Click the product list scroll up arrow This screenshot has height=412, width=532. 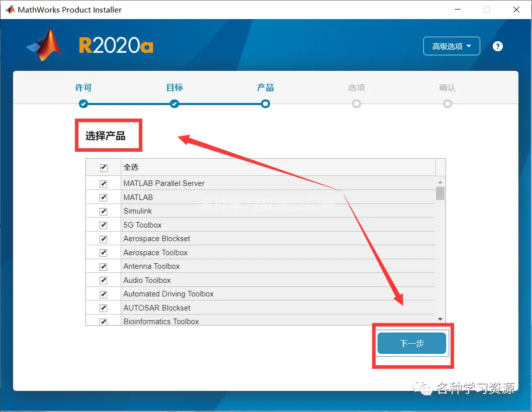(440, 182)
